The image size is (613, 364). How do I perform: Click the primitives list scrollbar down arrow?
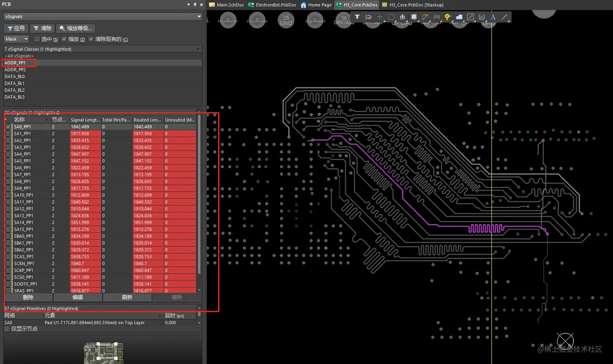coord(199,323)
